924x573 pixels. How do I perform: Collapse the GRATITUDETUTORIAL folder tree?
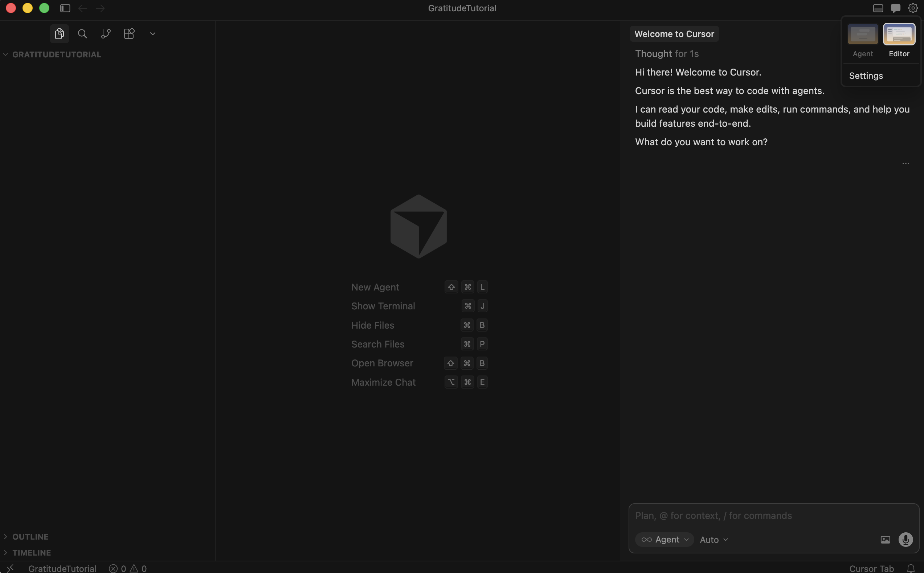click(x=5, y=54)
